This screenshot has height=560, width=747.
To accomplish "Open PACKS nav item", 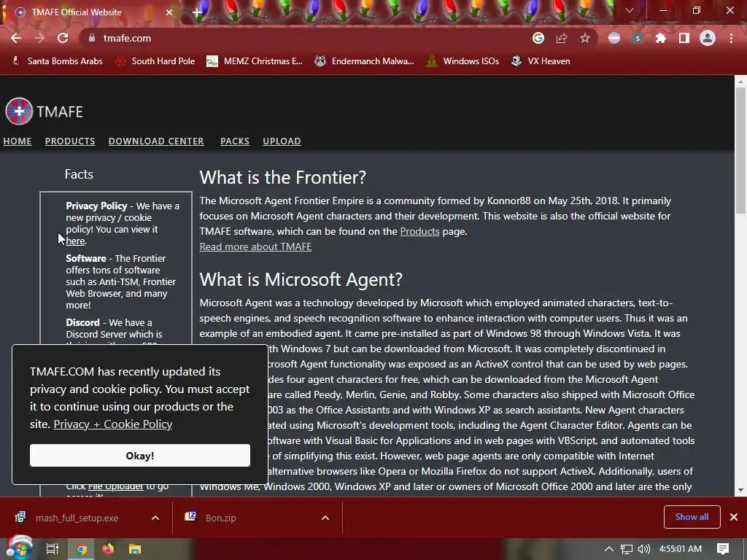I will tap(235, 141).
